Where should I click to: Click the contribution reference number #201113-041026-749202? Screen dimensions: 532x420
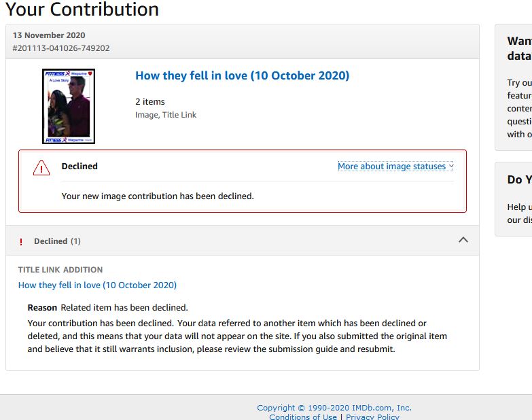[x=60, y=48]
